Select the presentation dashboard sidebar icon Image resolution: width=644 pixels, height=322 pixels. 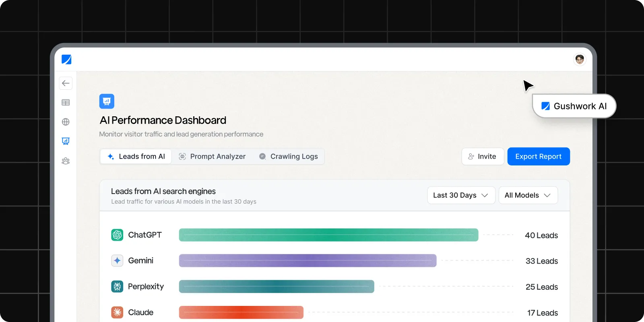(66, 141)
